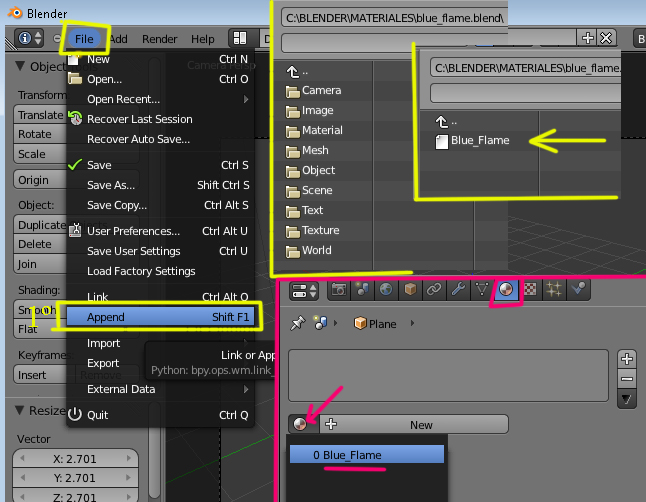Choose Append in the File menu

point(160,317)
